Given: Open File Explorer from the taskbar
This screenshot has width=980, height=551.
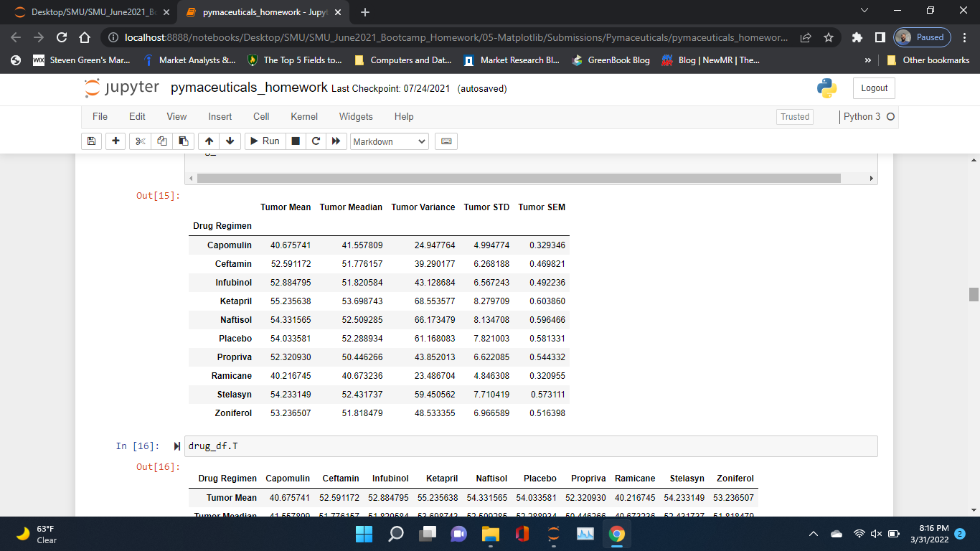Looking at the screenshot, I should coord(490,534).
